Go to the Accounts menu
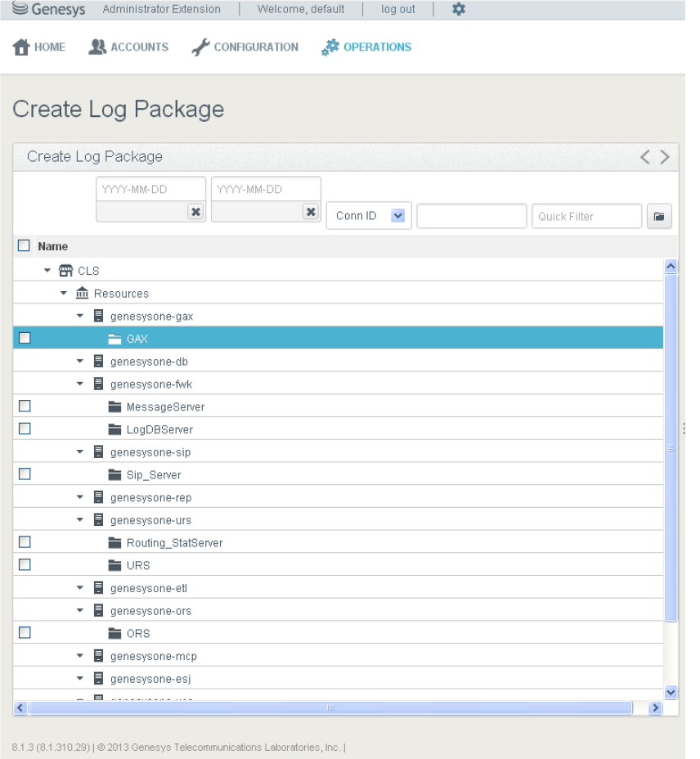Viewport: 700px width, 759px height. [x=128, y=47]
